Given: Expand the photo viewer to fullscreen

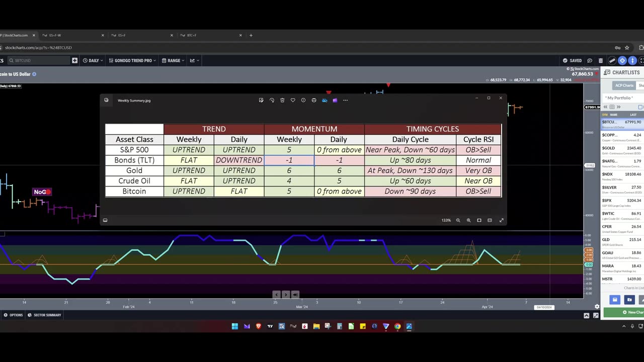Looking at the screenshot, I should point(501,220).
